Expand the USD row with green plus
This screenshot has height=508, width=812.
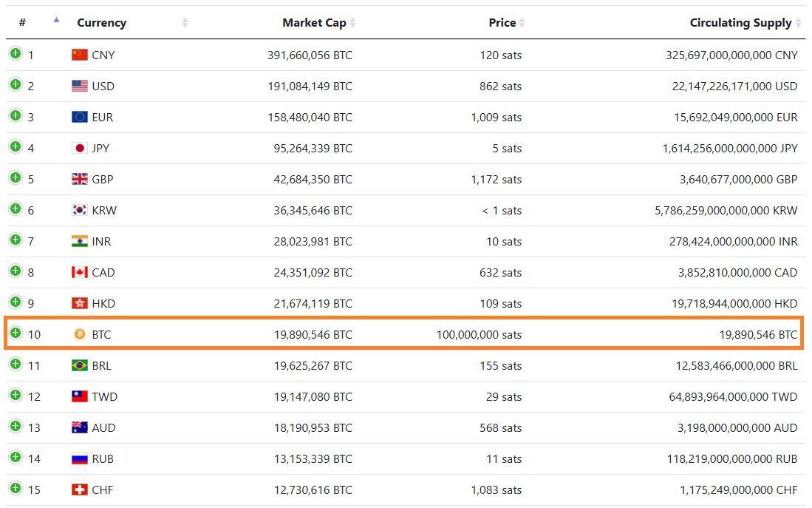click(16, 84)
